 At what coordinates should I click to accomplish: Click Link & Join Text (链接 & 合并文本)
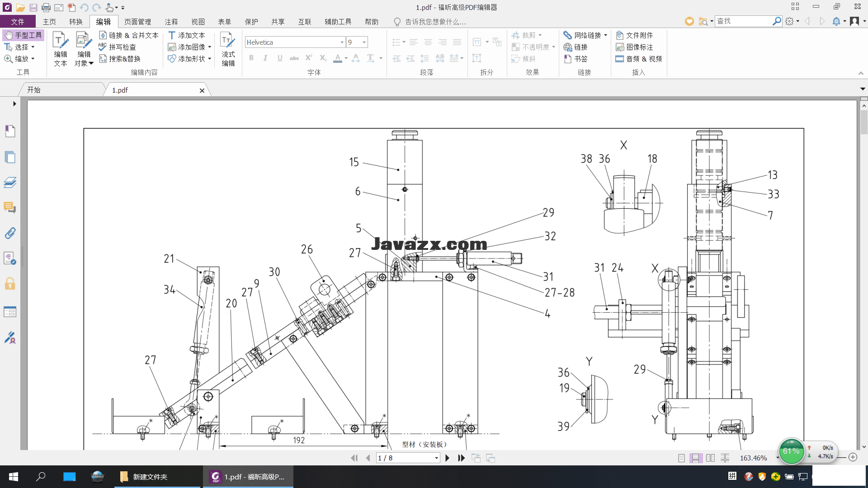pos(129,35)
